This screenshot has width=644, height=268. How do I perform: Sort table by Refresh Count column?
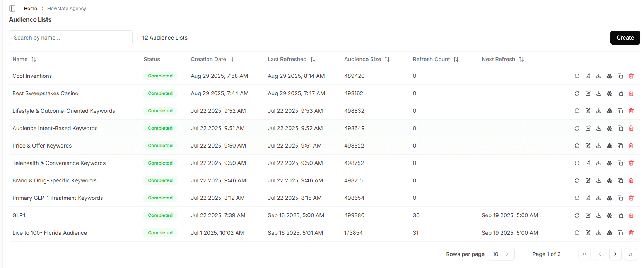[x=436, y=59]
